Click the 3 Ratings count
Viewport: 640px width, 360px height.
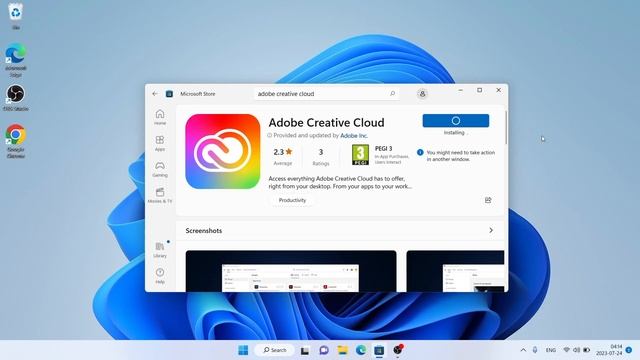[x=321, y=156]
